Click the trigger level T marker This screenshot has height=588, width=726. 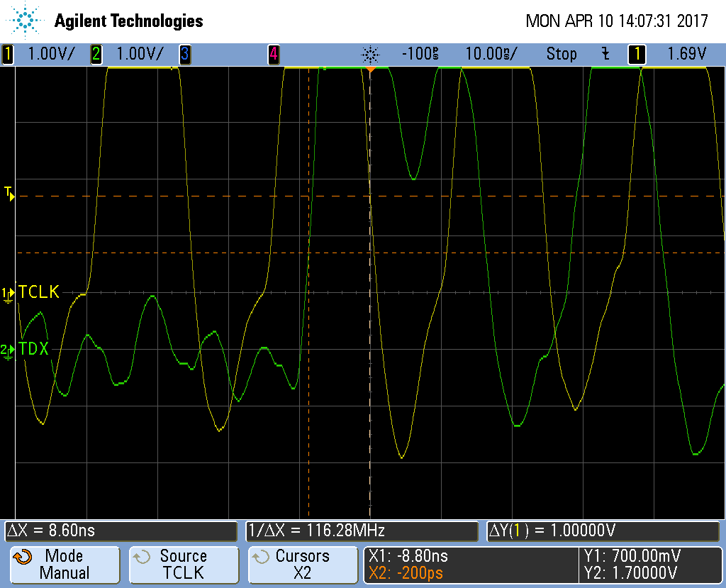(9, 193)
